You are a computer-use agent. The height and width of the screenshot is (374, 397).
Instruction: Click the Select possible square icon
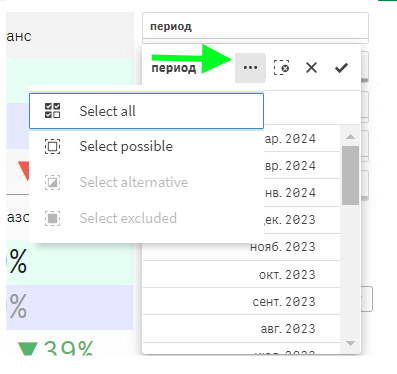53,147
